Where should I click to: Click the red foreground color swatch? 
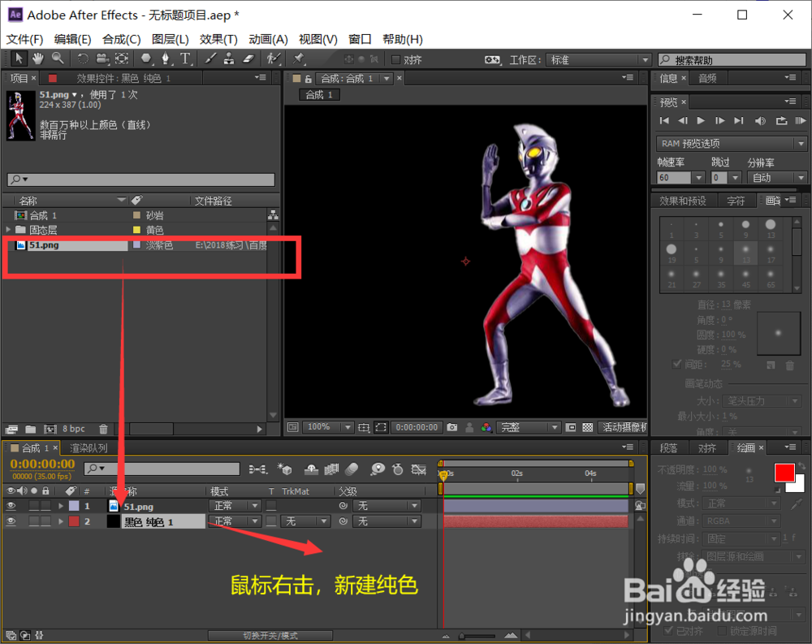pyautogui.click(x=784, y=473)
